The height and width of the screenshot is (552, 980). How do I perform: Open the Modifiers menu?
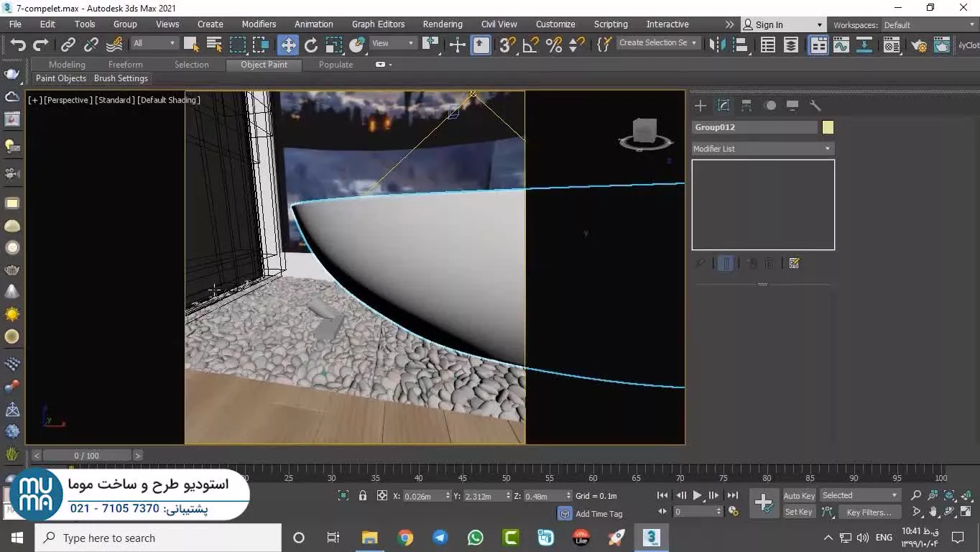(259, 24)
